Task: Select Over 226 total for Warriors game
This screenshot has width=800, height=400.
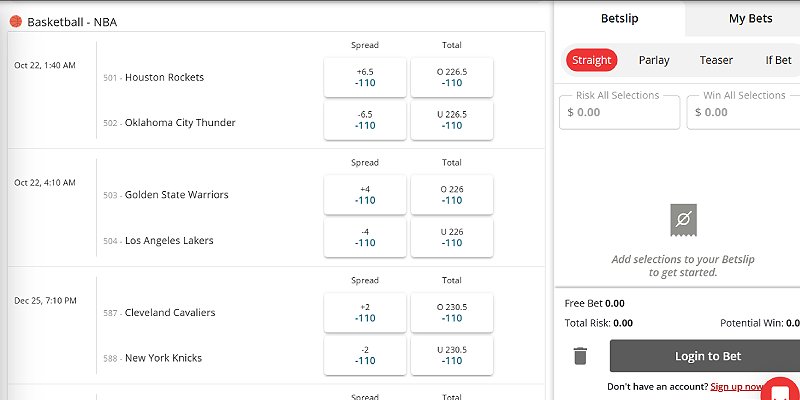Action: pos(452,195)
